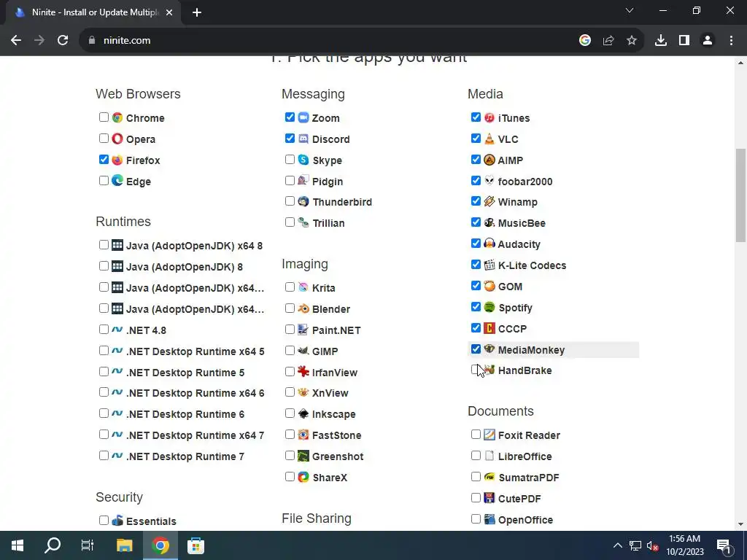Check the .NET 4.8 checkbox

click(104, 330)
